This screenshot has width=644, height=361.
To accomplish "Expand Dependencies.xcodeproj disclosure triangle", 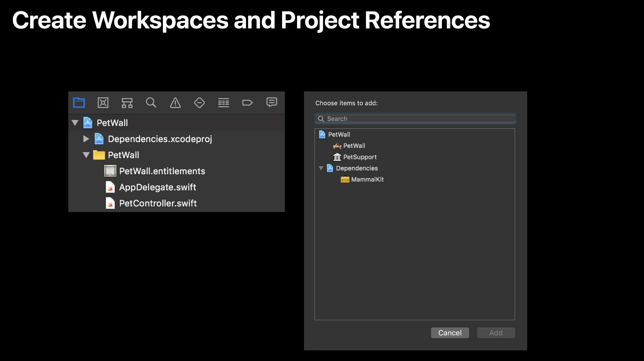I will (86, 139).
